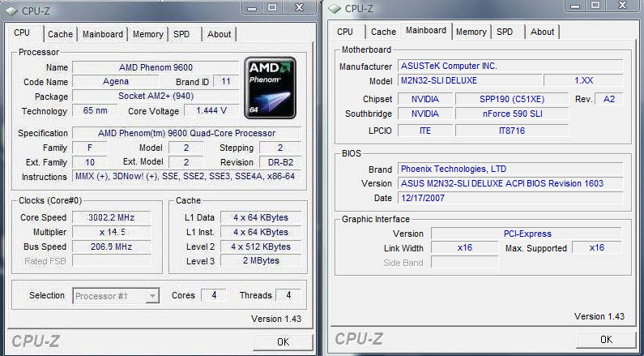Click Brand ID value 11

(226, 82)
